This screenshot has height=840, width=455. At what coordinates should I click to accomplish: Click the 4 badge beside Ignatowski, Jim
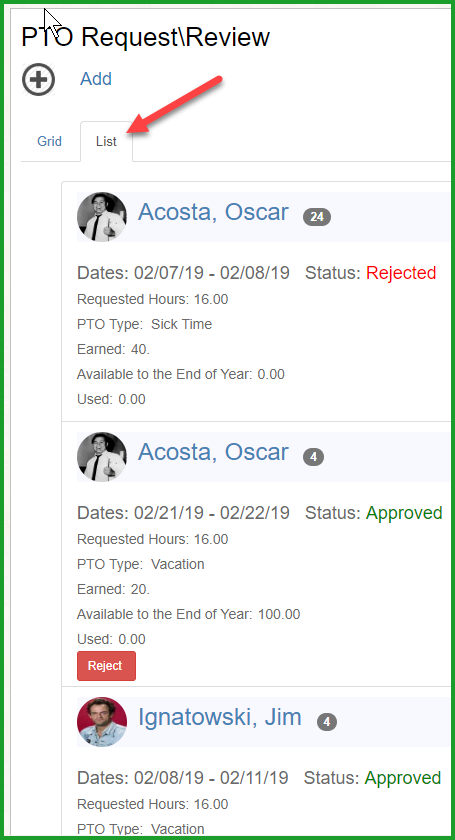[327, 722]
